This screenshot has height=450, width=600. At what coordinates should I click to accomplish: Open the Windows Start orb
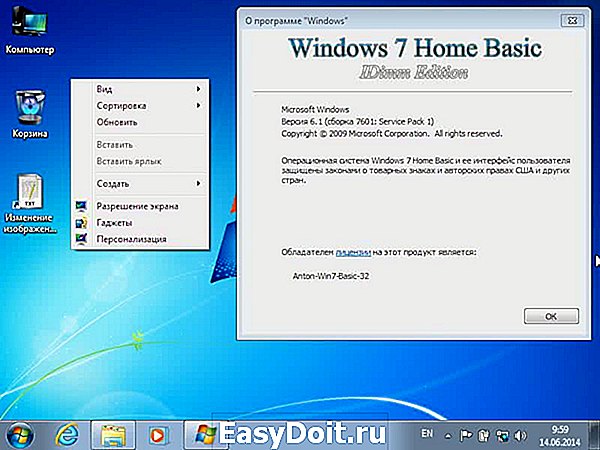coord(20,435)
